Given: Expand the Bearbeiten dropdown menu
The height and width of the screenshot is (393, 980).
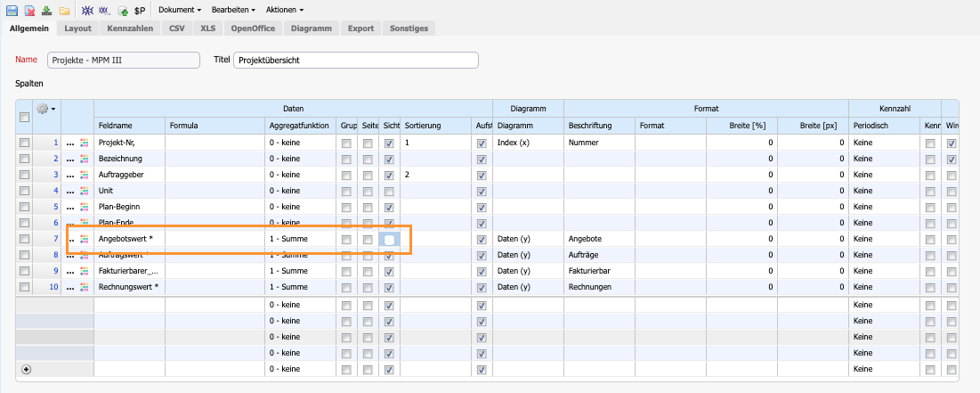Looking at the screenshot, I should pos(233,10).
